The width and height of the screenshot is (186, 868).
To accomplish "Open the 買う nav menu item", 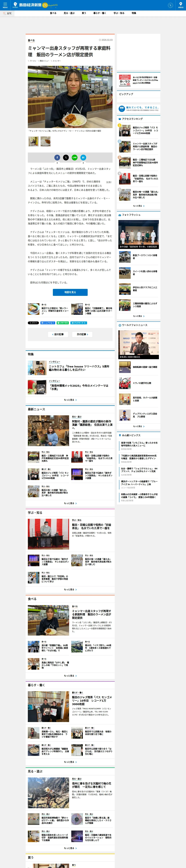I will [84, 13].
